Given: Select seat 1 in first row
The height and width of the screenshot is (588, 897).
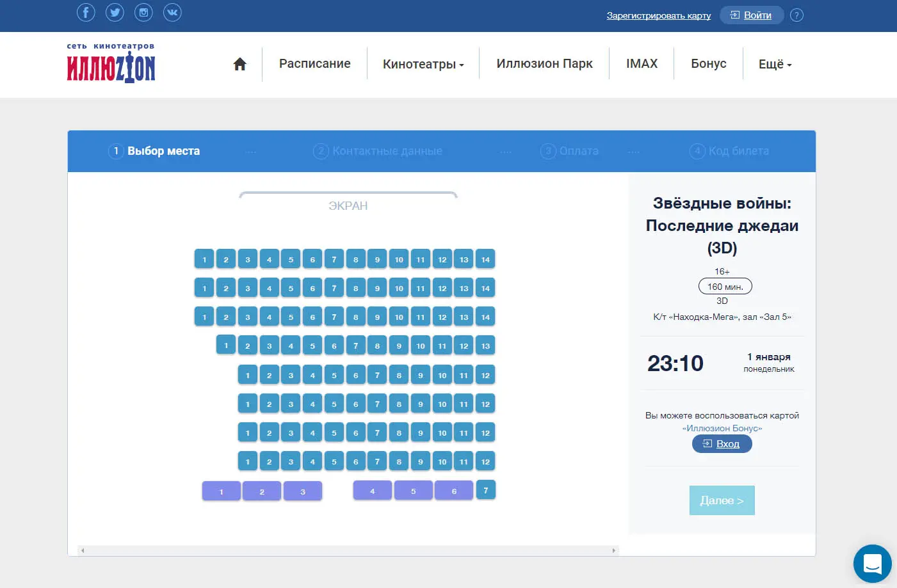Looking at the screenshot, I should (x=204, y=259).
